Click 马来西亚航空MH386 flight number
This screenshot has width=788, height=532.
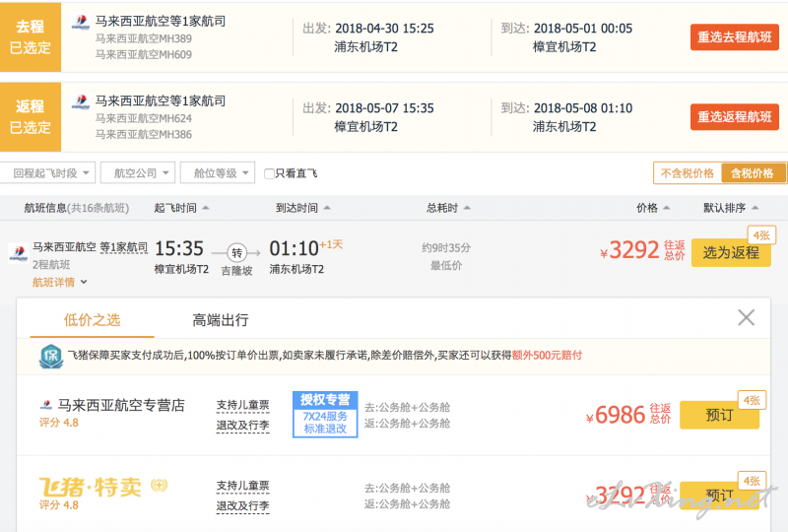144,134
